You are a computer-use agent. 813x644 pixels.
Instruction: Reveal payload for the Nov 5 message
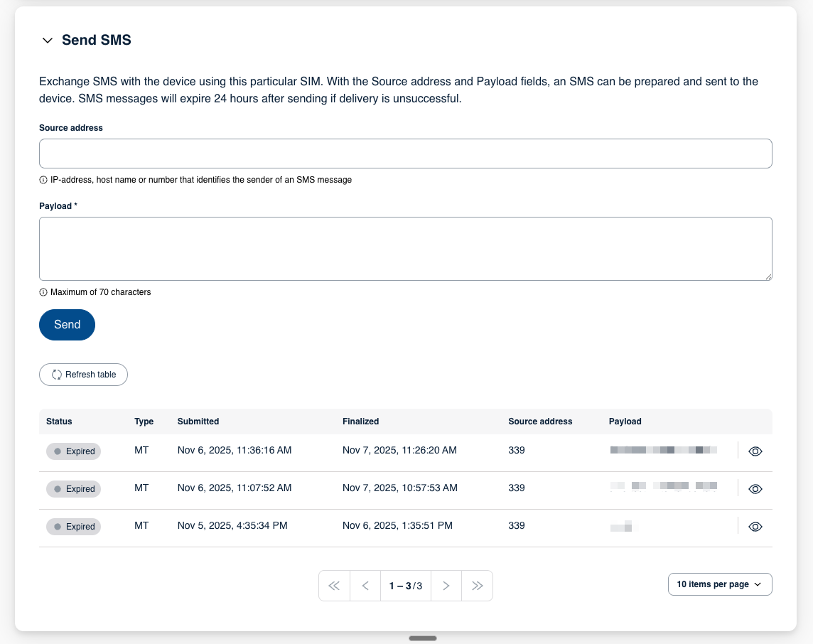point(755,527)
